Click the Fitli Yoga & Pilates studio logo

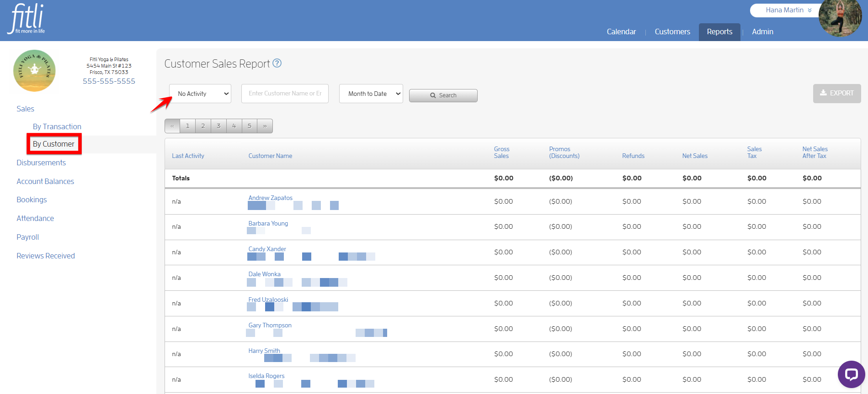click(x=34, y=71)
